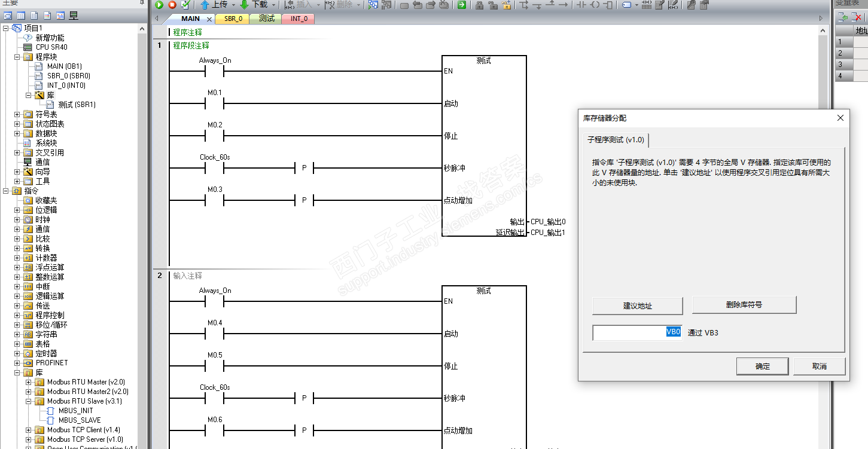This screenshot has height=449, width=868.
Task: Click the green Run PLC toolbar icon
Action: (x=159, y=5)
